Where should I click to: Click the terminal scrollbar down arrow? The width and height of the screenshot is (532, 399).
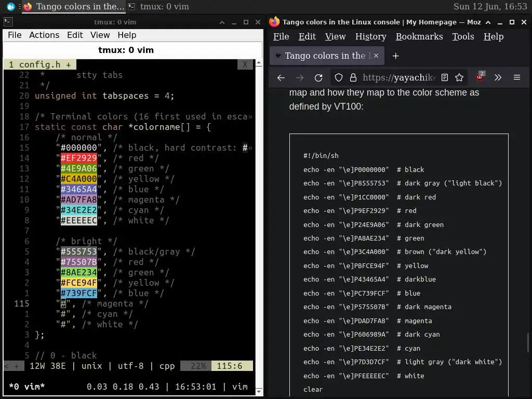[259, 392]
